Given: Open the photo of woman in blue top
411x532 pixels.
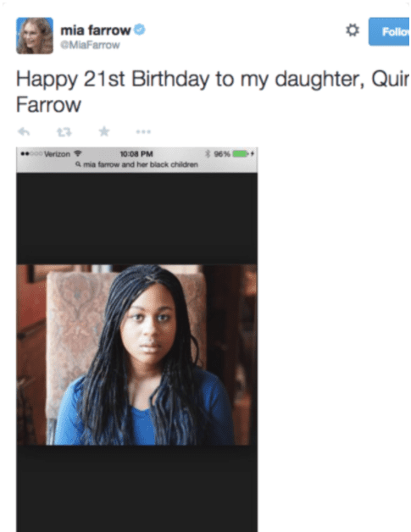Looking at the screenshot, I should pyautogui.click(x=136, y=355).
